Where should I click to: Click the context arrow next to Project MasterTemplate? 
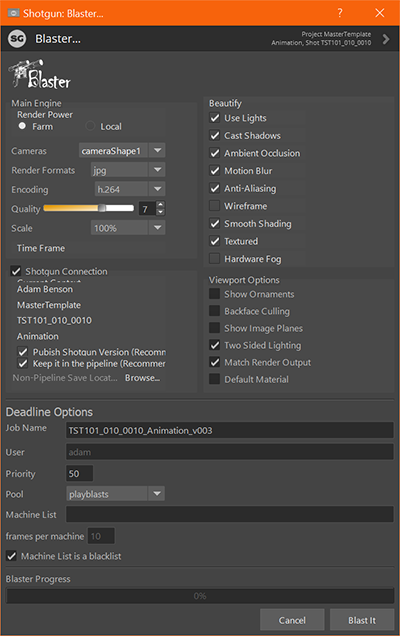[x=386, y=39]
